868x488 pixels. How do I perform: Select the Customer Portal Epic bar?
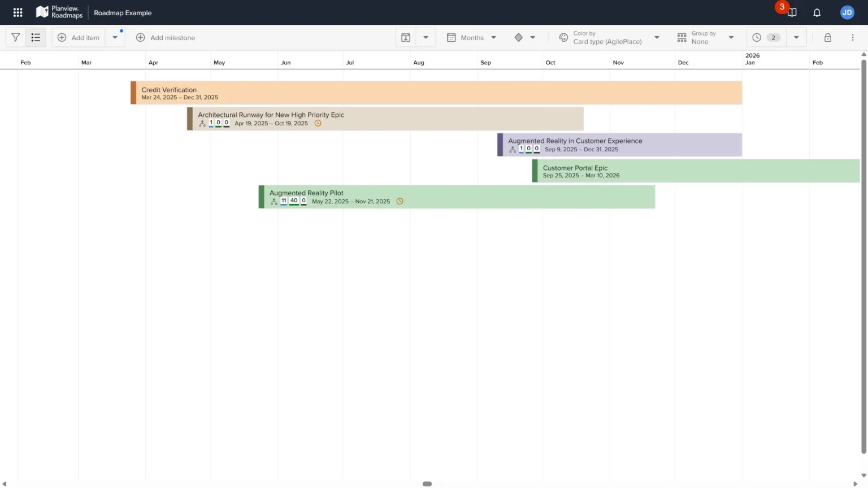tap(696, 171)
